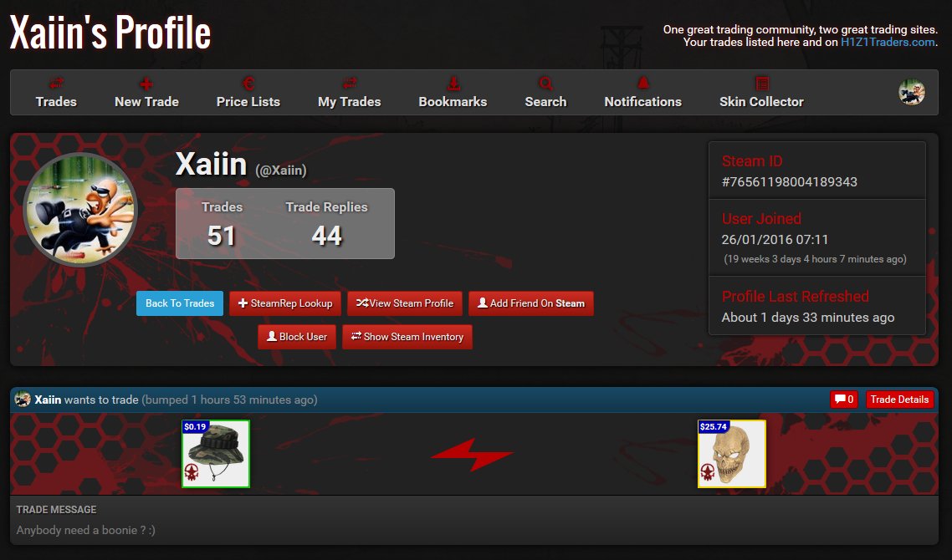Viewport: 952px width, 560px height.
Task: Click the Steam ID number #76561198004189343
Action: [x=789, y=182]
